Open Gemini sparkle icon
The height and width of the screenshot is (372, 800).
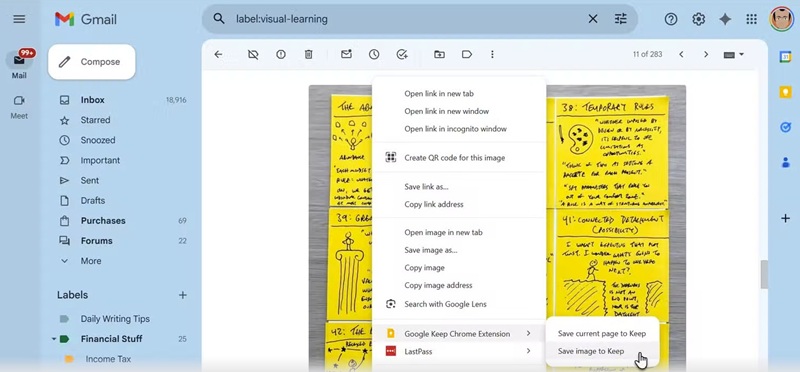[x=725, y=19]
